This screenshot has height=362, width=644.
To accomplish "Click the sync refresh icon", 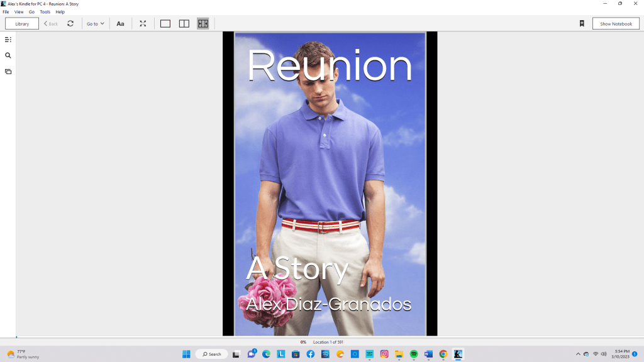I will tap(70, 24).
